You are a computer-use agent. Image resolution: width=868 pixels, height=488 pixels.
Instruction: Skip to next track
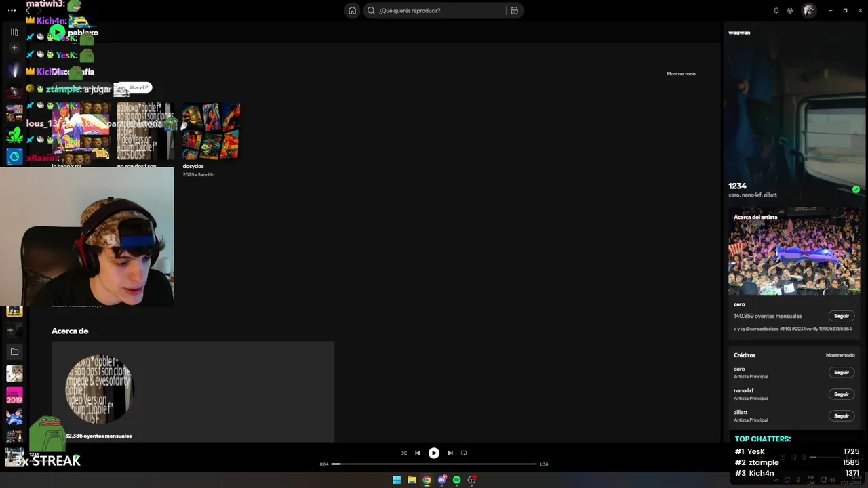coord(450,453)
